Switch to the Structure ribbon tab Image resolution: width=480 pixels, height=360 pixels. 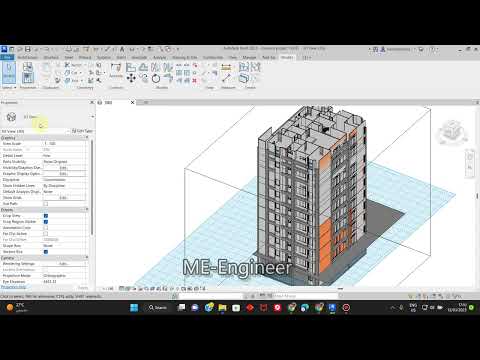click(51, 57)
